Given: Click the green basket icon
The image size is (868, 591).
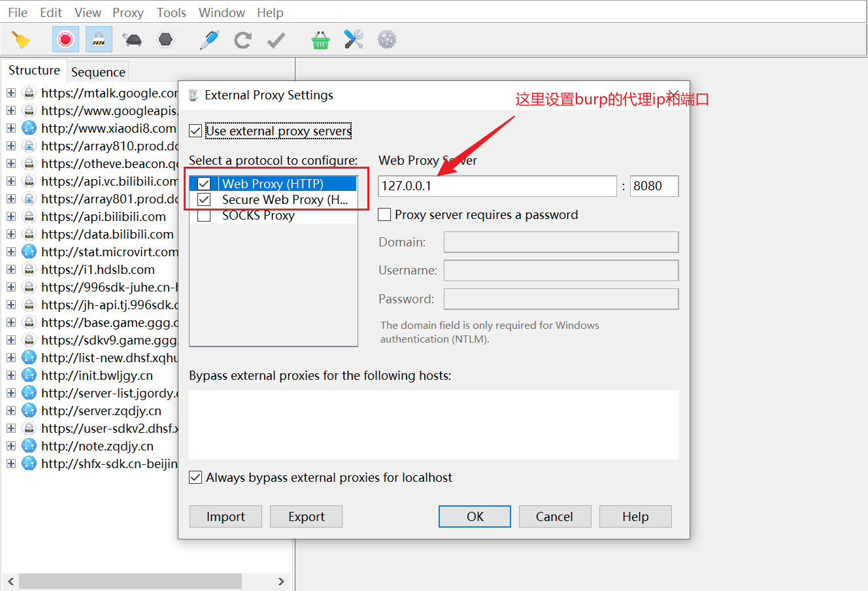Looking at the screenshot, I should pyautogui.click(x=320, y=40).
